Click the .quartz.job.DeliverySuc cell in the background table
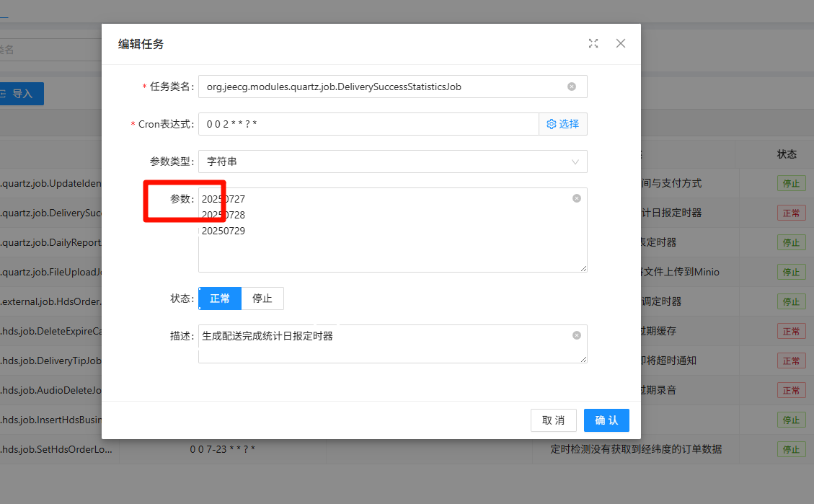Screen dimensions: 814x504 [51, 213]
